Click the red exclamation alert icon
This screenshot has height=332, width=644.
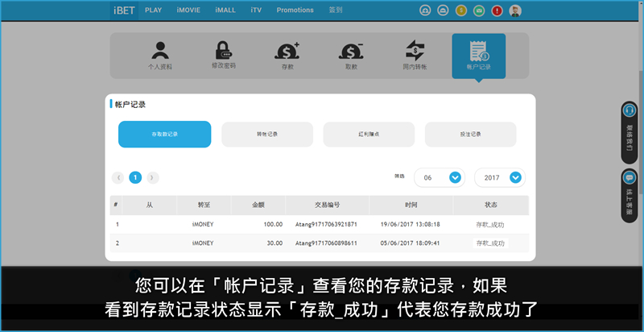tap(497, 10)
